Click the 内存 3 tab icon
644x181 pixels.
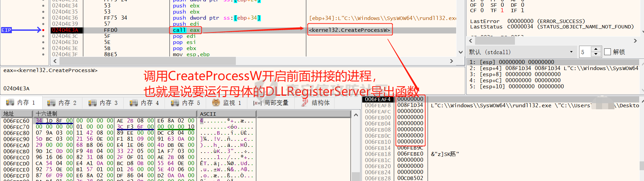click(x=92, y=103)
